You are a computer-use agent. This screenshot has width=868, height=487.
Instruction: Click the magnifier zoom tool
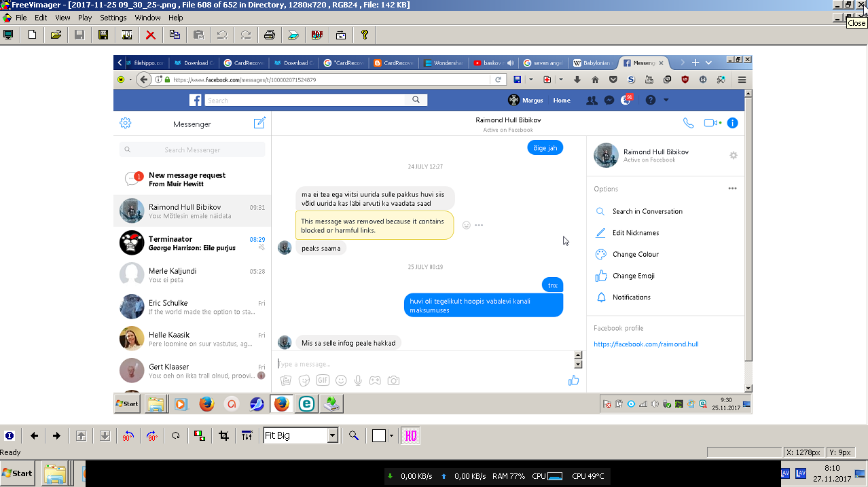coord(353,435)
